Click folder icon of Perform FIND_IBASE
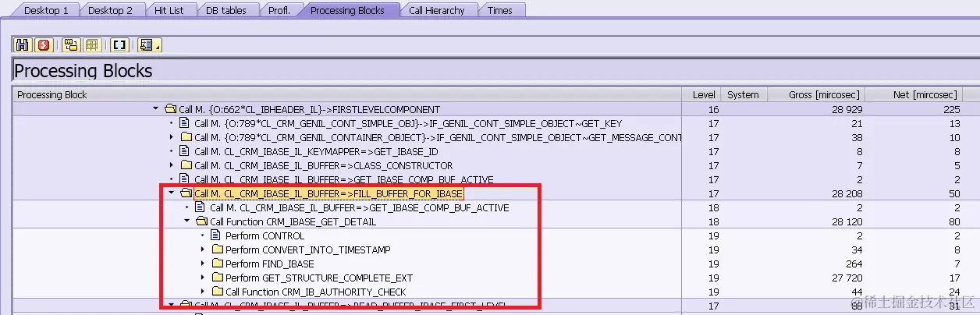 [x=217, y=264]
